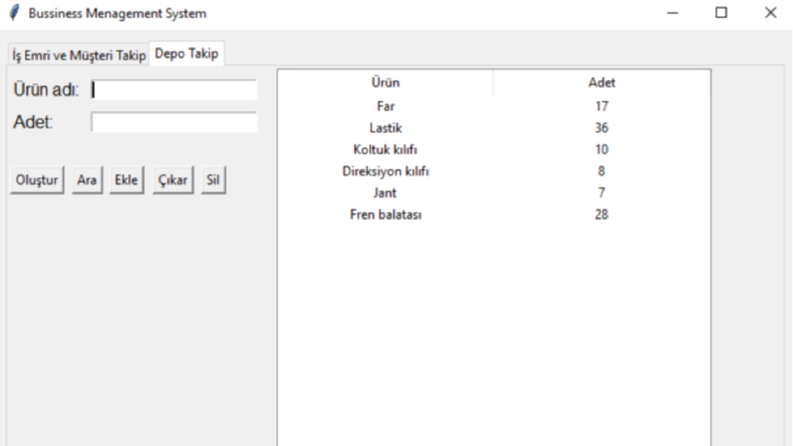Click into the Adet input field
The width and height of the screenshot is (793, 446).
tap(174, 122)
